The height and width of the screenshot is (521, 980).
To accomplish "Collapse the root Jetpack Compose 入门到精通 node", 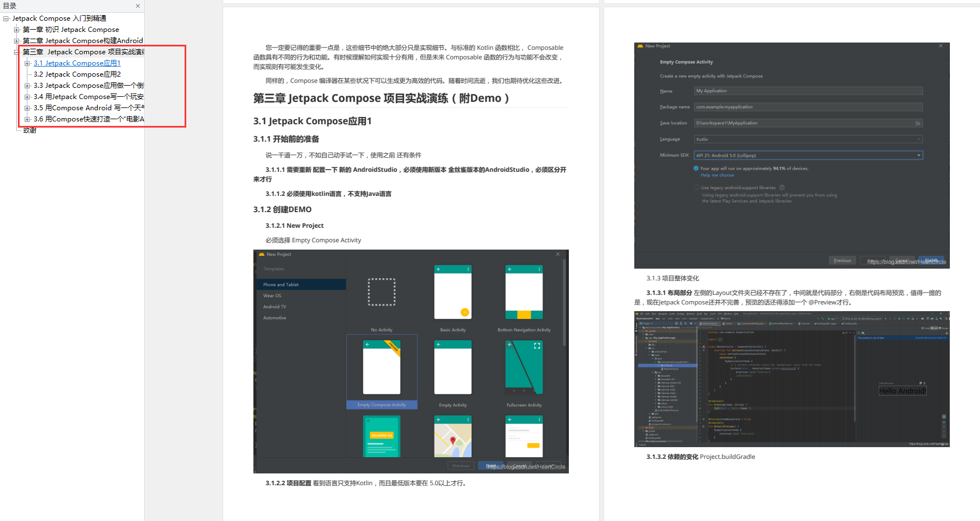I will pyautogui.click(x=6, y=18).
